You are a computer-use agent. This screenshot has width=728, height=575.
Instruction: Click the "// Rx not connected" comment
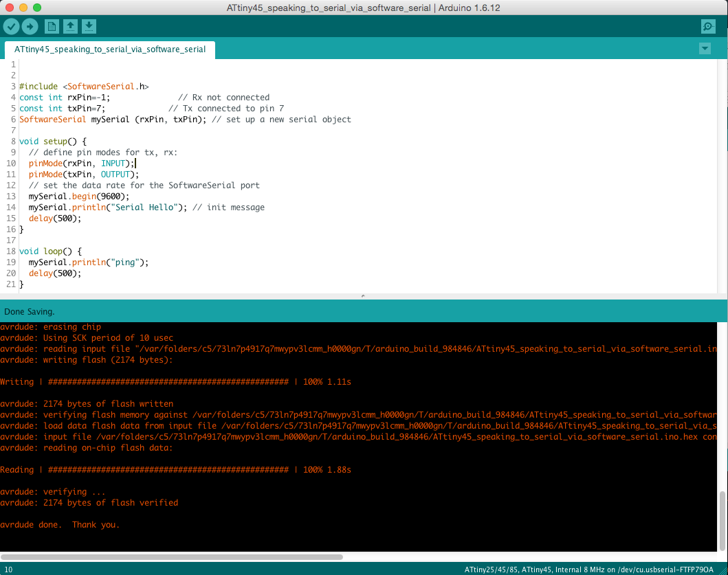pos(224,98)
